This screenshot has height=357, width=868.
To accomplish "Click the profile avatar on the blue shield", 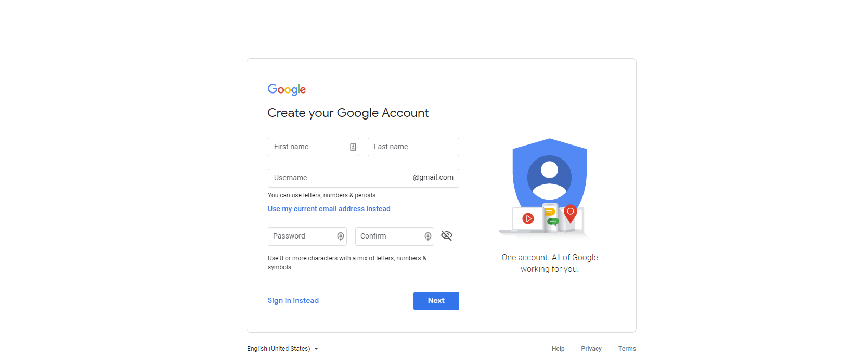I will [x=549, y=177].
